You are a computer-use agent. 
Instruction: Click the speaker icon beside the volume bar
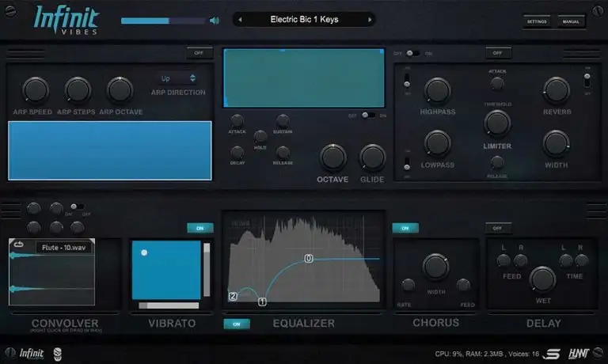(214, 20)
